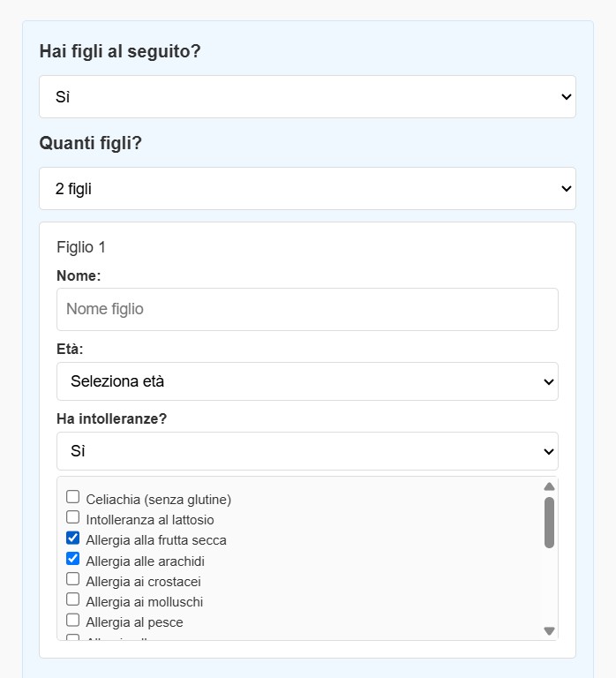This screenshot has width=616, height=678.
Task: Click the allergy list scroll-down arrow
Action: click(x=549, y=630)
